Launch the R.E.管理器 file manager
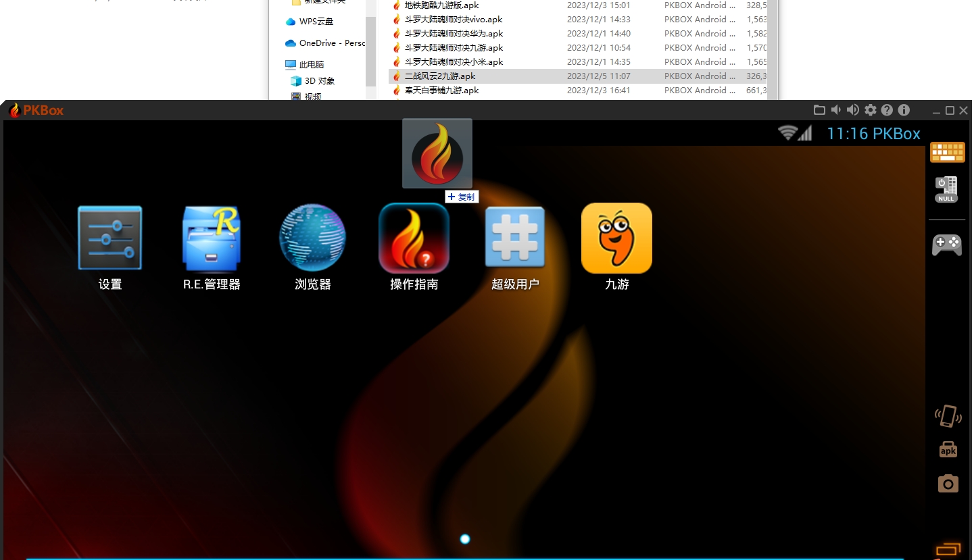Image resolution: width=974 pixels, height=560 pixels. coord(212,238)
